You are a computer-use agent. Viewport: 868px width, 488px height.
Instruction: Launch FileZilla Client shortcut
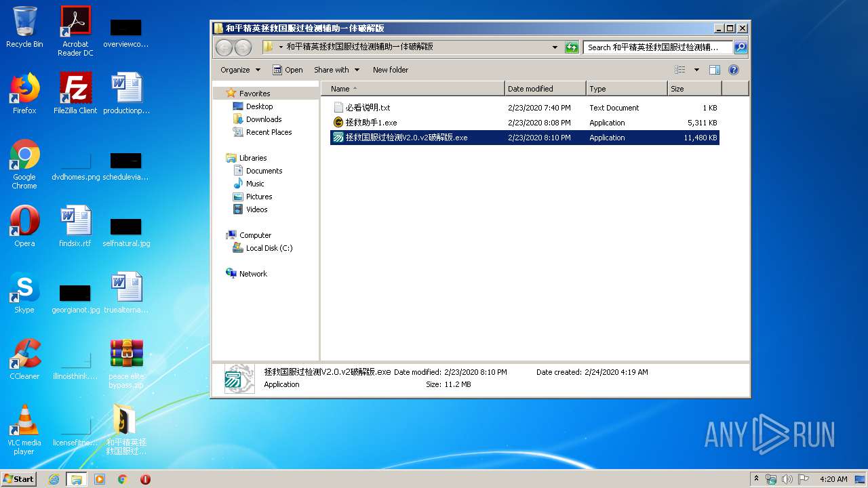(x=75, y=94)
